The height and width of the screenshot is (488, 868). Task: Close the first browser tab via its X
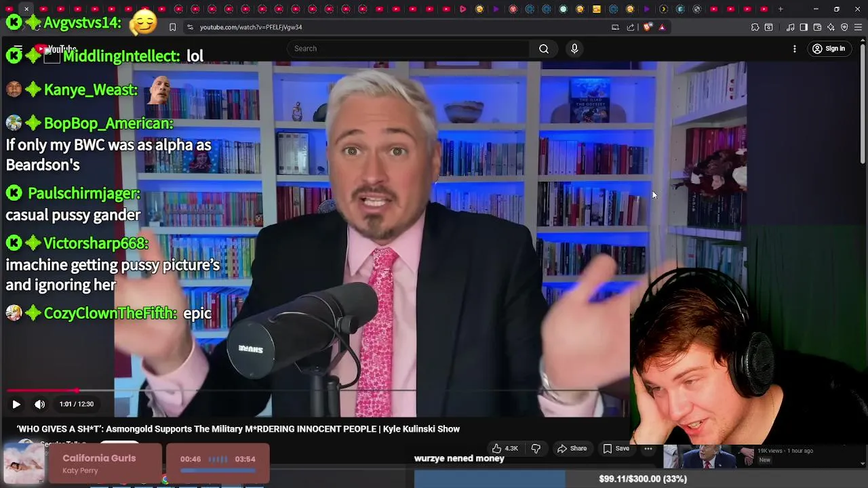click(x=26, y=9)
